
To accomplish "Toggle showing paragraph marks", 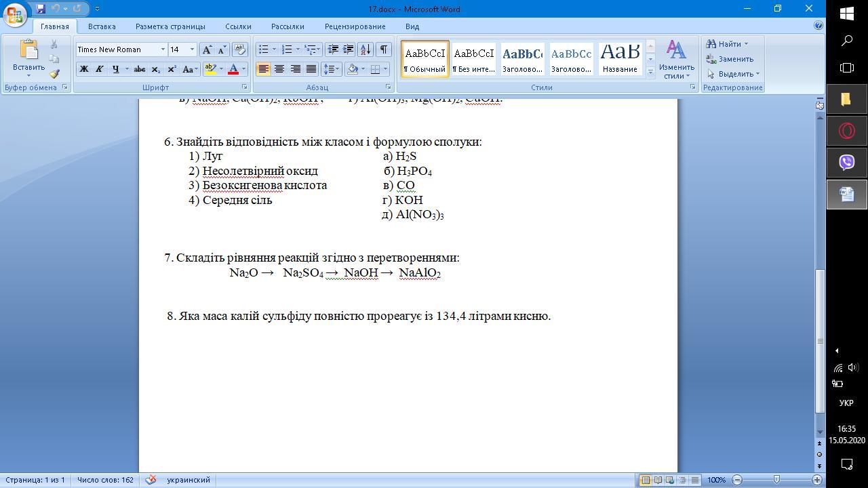I will pyautogui.click(x=384, y=49).
